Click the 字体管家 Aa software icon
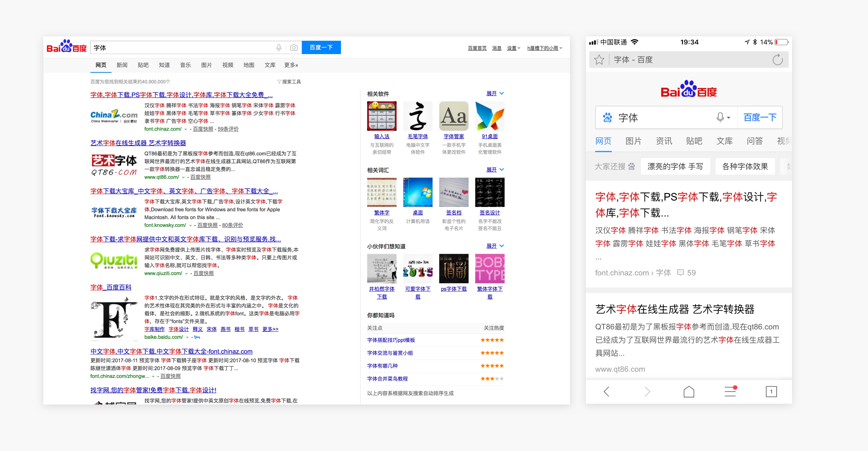 pyautogui.click(x=454, y=116)
